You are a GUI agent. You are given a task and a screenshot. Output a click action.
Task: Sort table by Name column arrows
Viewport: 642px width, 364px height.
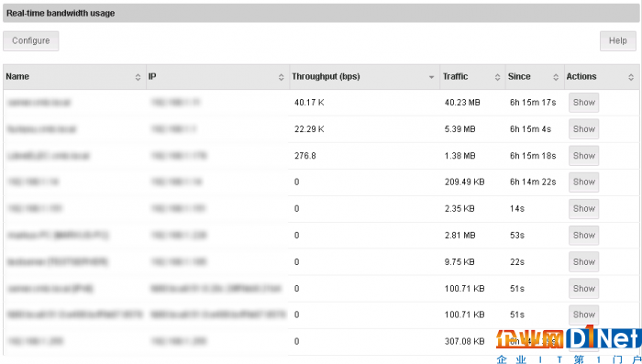pyautogui.click(x=138, y=77)
